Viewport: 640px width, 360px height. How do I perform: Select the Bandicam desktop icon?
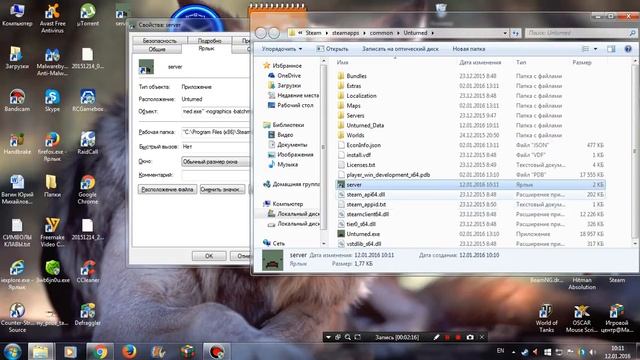17,100
